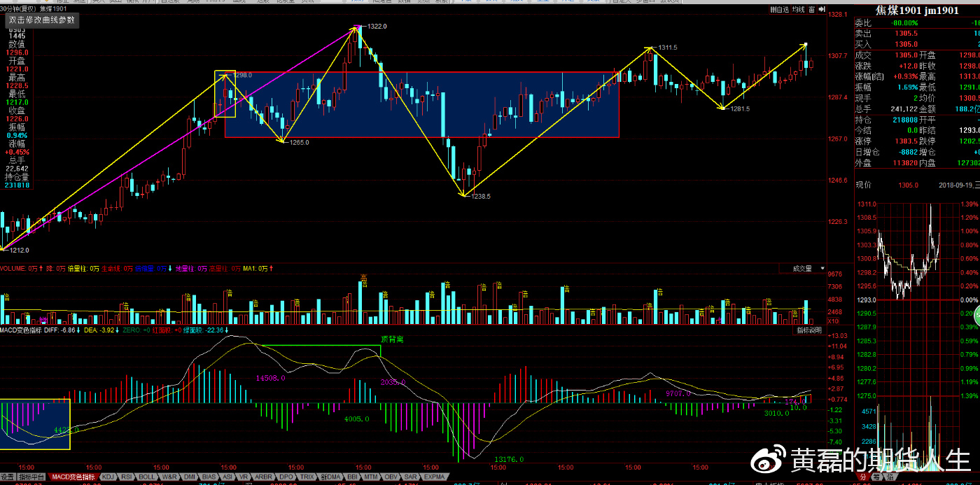Click the 1322.0 high price label
980x485 pixels.
377,26
